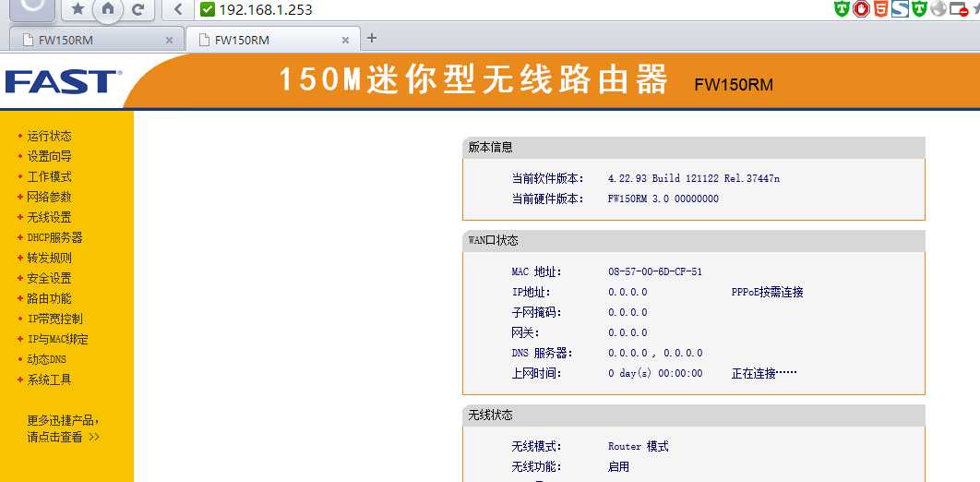Open the red stop-hand ad blocker extension
This screenshot has height=482, width=980.
(x=862, y=8)
